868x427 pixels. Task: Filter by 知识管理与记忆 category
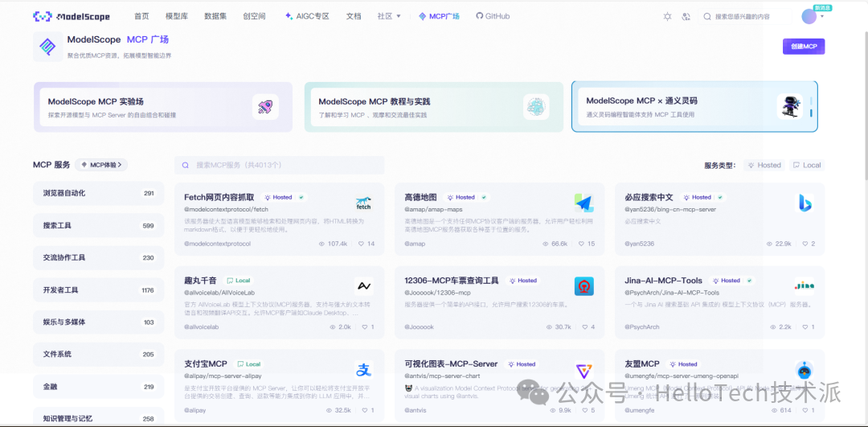[x=99, y=417]
